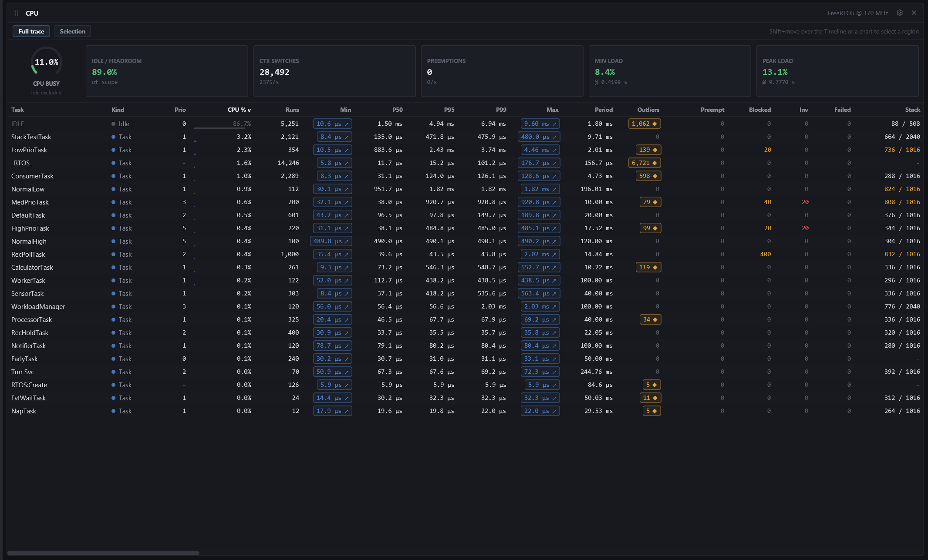Jump to StackTestTask min 8.4 µs
The width and height of the screenshot is (928, 560).
point(334,137)
